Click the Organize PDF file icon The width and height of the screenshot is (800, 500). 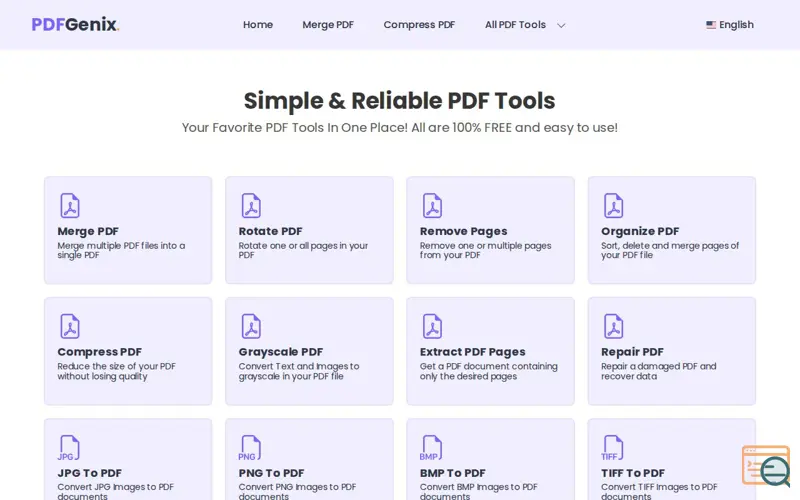coord(613,206)
